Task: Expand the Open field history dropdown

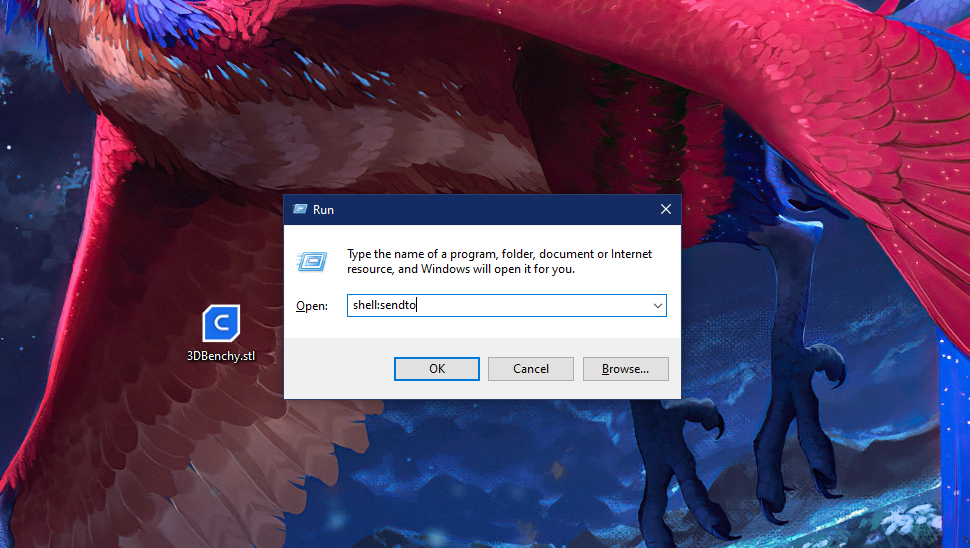Action: pos(658,306)
